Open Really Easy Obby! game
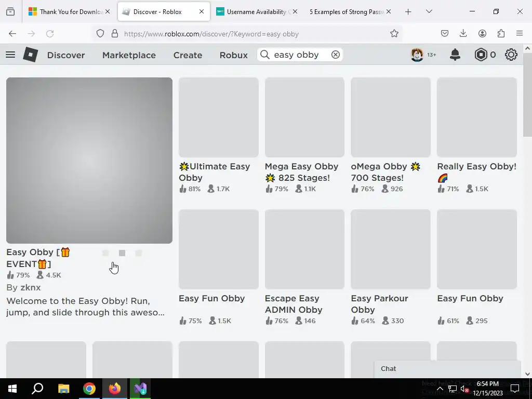 (477, 172)
